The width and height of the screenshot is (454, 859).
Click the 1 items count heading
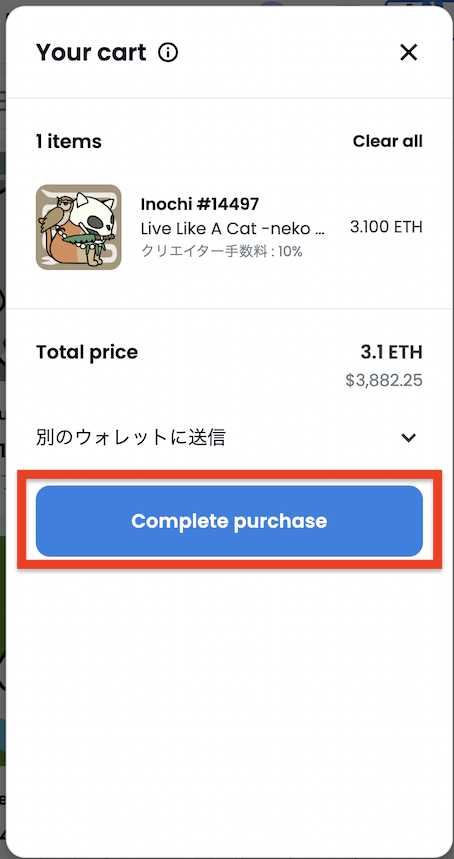pyautogui.click(x=69, y=141)
